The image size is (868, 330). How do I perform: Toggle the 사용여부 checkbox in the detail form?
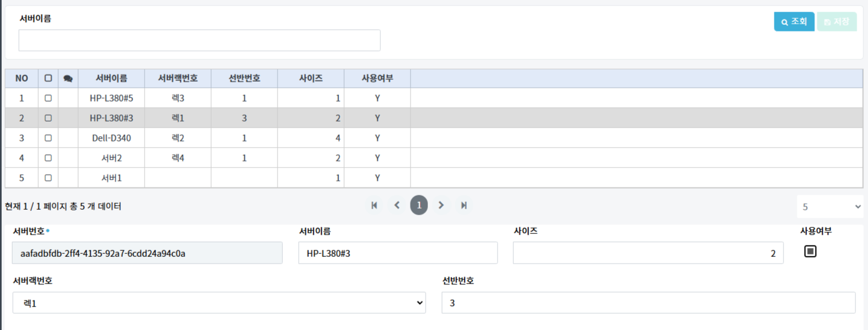810,251
